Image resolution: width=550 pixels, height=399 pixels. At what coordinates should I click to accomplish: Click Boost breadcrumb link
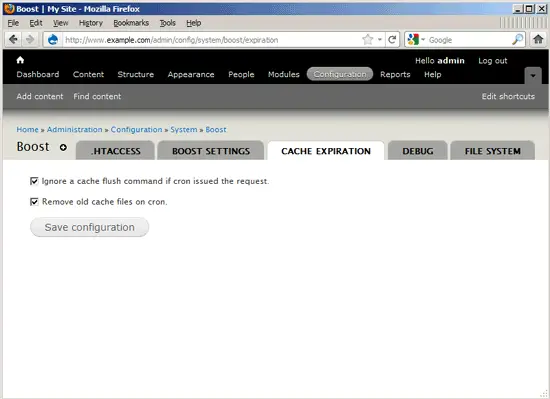point(216,130)
